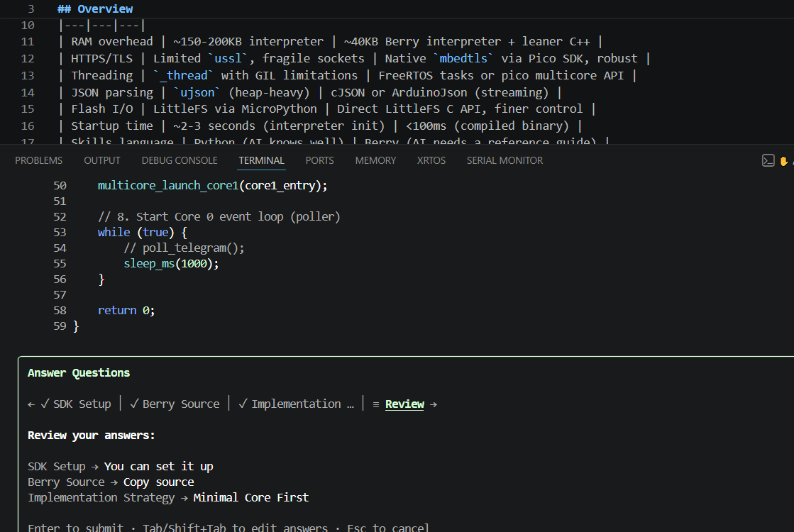Select the Review step
This screenshot has height=532, width=794.
coord(404,404)
